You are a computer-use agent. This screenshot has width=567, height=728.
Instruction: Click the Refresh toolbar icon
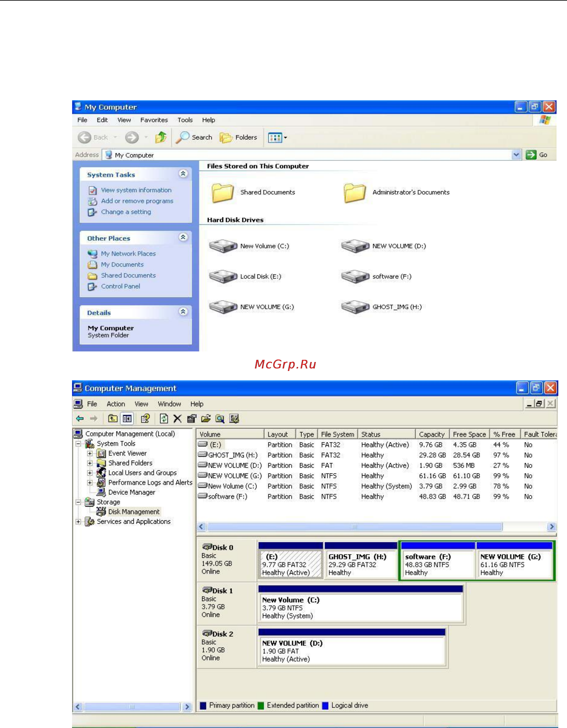pyautogui.click(x=164, y=419)
